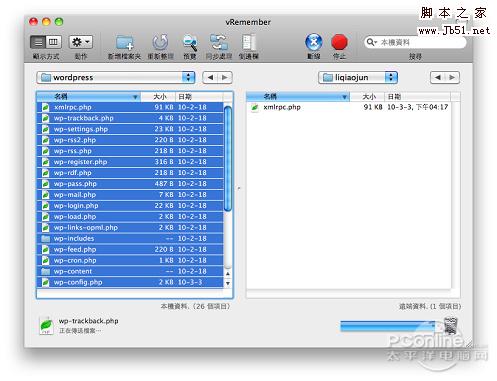Viewport: 497px width, 381px height.
Task: Select xmlrpc.php in the local list
Action: point(130,107)
